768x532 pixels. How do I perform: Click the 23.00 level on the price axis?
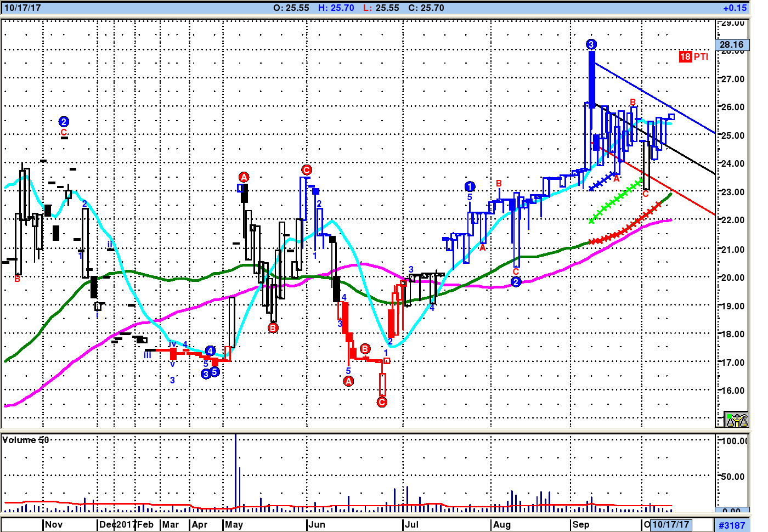pos(733,192)
